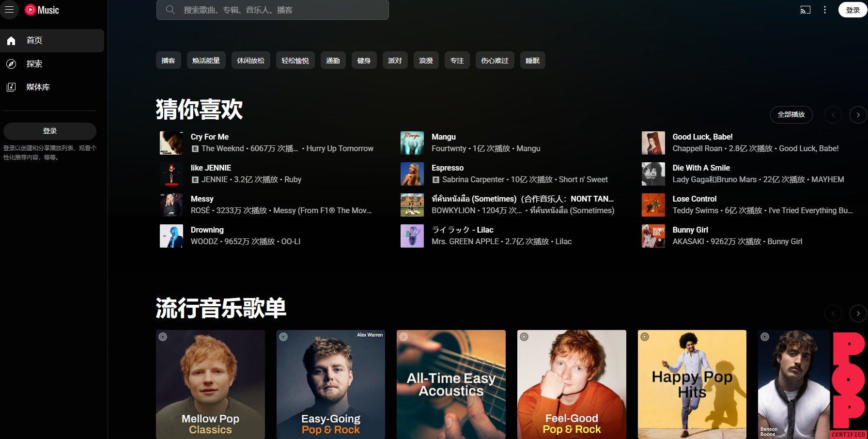Open the WOODZ artist link
The width and height of the screenshot is (868, 439).
[204, 242]
